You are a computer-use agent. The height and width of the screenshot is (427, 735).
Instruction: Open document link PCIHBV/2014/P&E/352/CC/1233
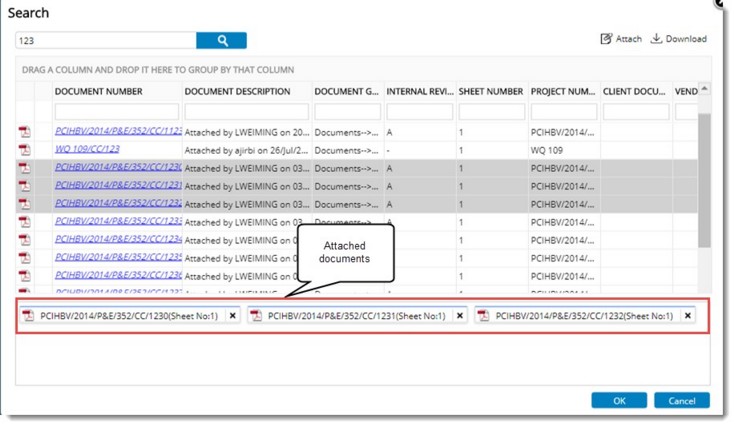tap(118, 221)
